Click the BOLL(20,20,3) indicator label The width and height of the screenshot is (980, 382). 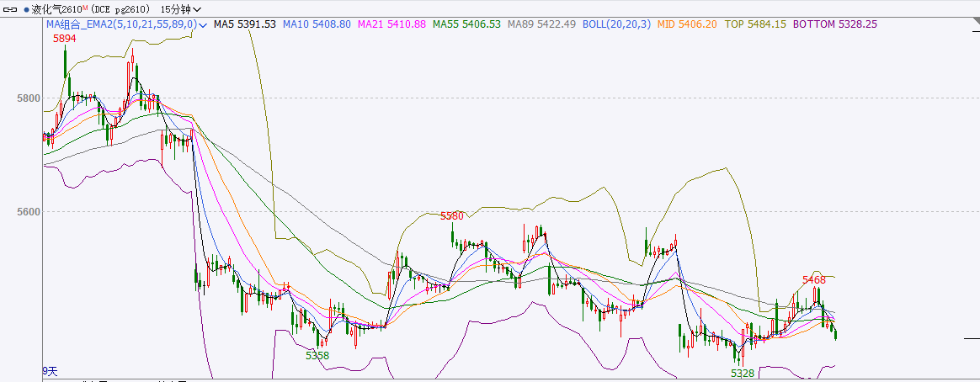[616, 24]
